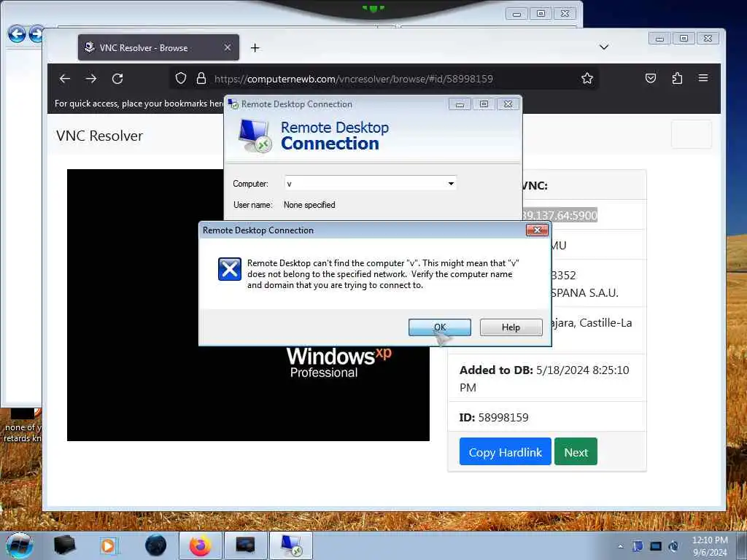Switch to Remote Desktop Connection taskbar icon

pyautogui.click(x=291, y=545)
